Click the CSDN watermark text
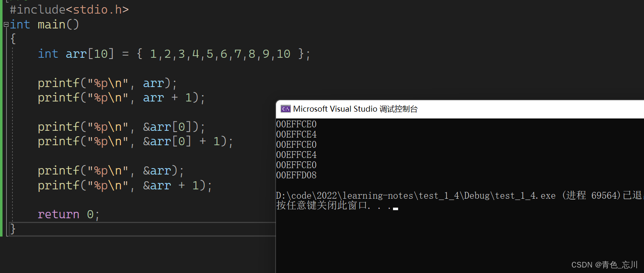This screenshot has width=644, height=273. click(x=604, y=265)
